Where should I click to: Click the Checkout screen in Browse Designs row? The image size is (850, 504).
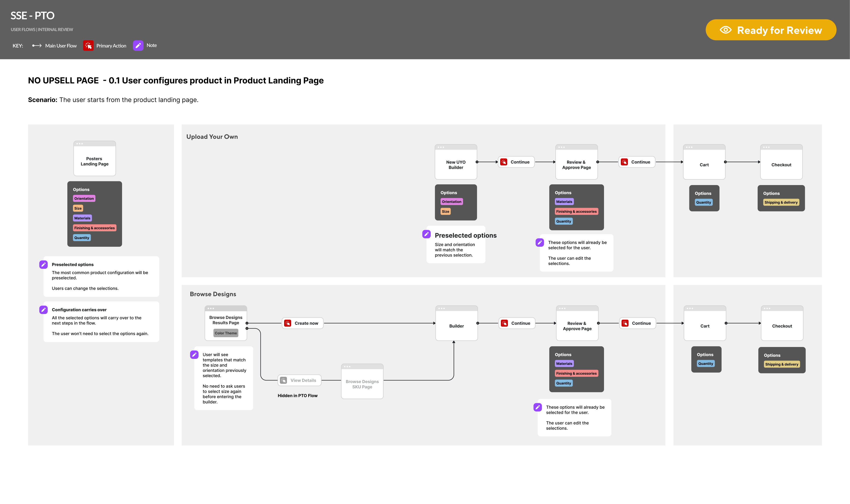pyautogui.click(x=782, y=326)
